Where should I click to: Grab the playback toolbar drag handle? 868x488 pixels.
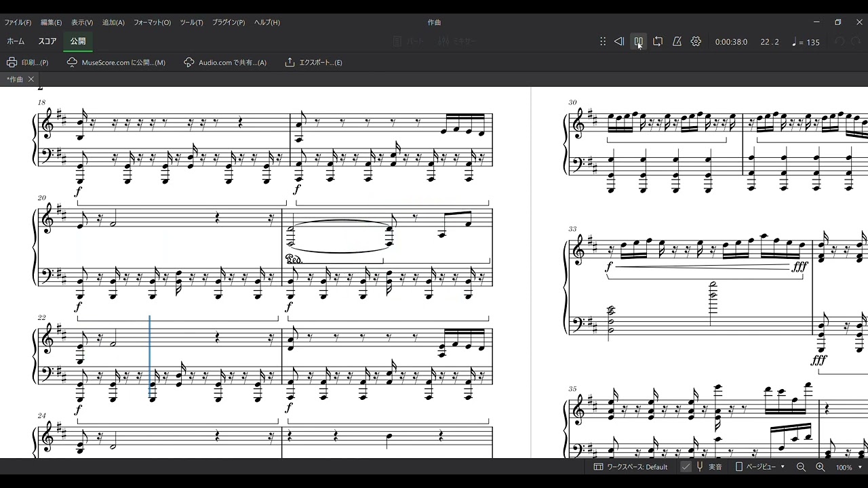pyautogui.click(x=602, y=41)
